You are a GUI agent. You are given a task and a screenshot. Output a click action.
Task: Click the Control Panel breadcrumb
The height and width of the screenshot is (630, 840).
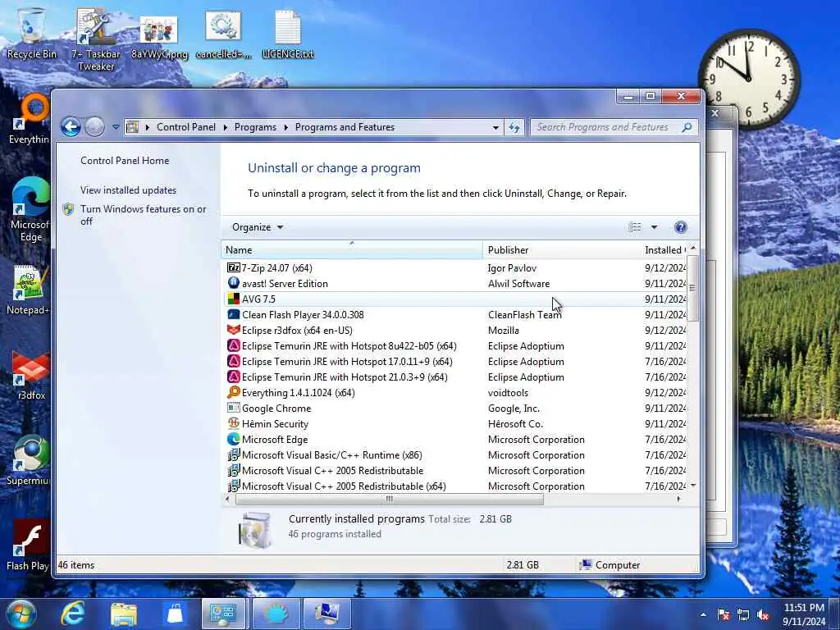click(186, 127)
